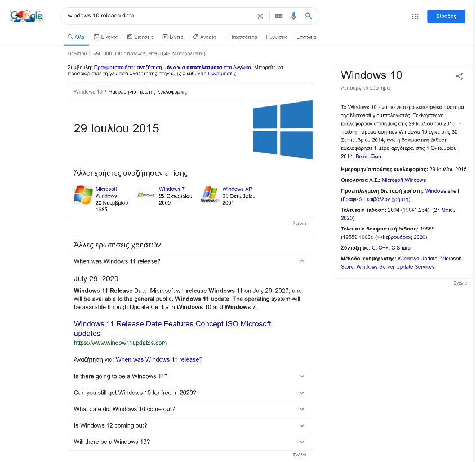The height and width of the screenshot is (462, 476).
Task: Expand 'Is there going to be a Windows 11?'
Action: click(190, 376)
